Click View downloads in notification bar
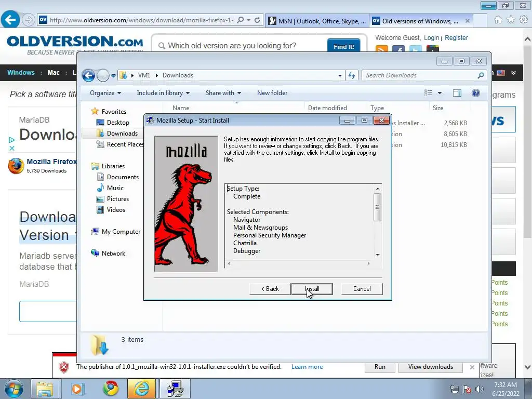This screenshot has width=532, height=399. coord(430,367)
